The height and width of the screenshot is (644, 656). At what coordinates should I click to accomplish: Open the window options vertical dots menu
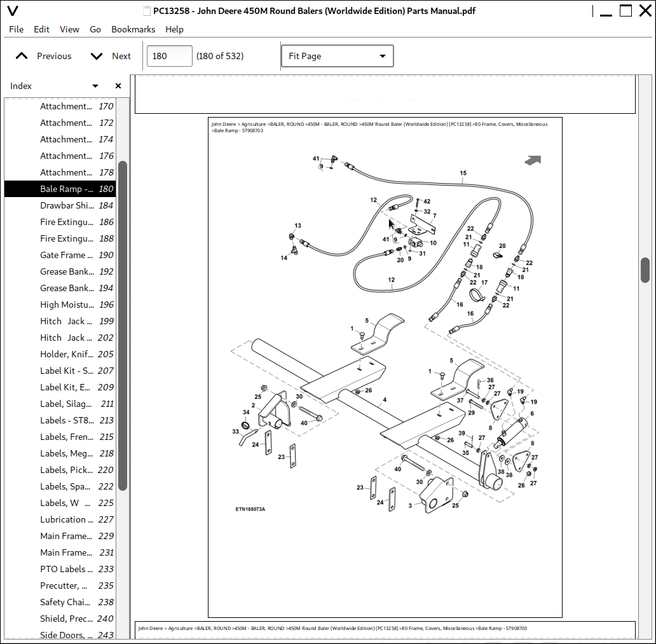(592, 11)
